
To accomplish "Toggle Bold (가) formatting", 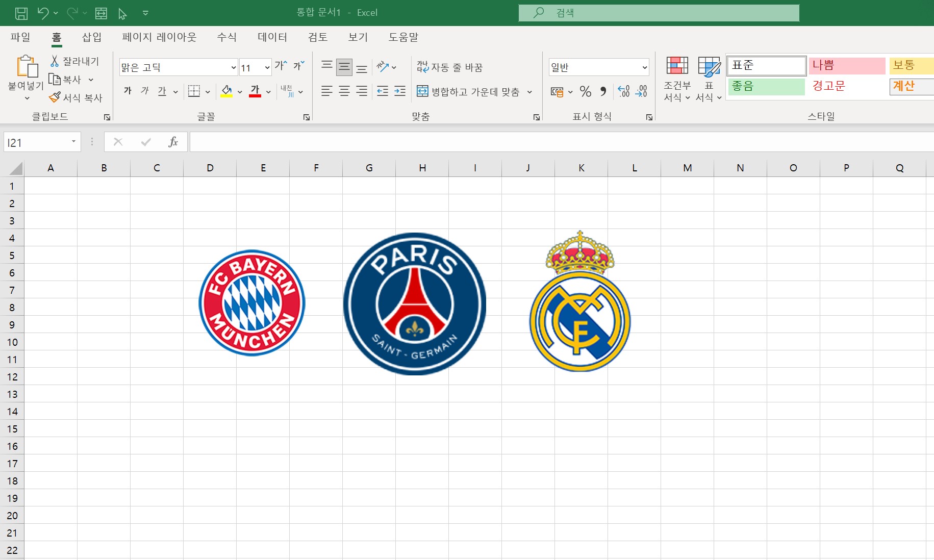I will (x=128, y=91).
